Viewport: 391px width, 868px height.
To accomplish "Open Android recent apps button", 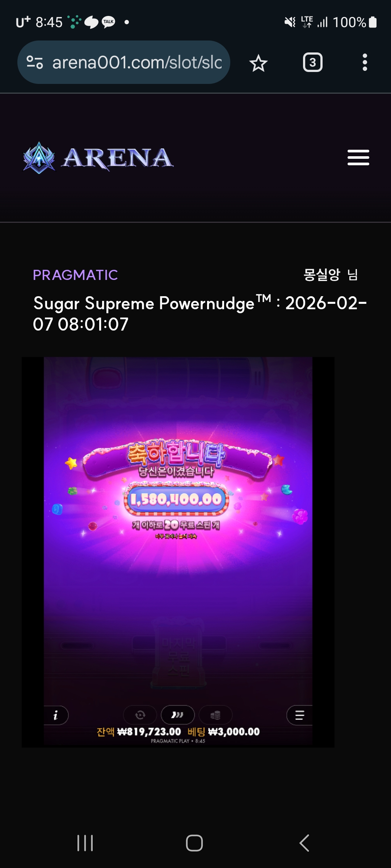I will pos(85,843).
